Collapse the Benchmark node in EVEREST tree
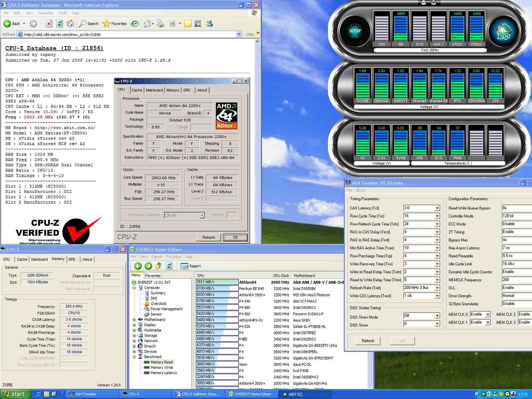 click(134, 357)
